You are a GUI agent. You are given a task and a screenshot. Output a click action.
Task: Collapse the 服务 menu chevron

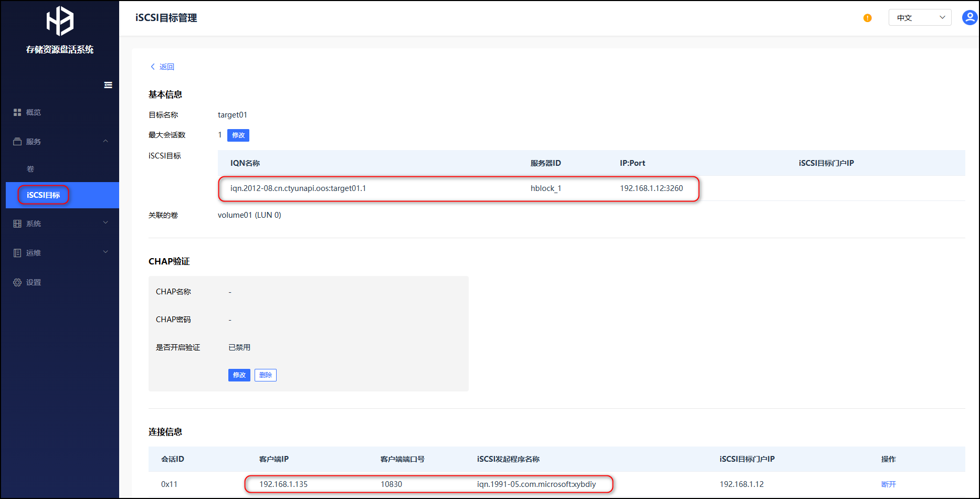pyautogui.click(x=106, y=141)
